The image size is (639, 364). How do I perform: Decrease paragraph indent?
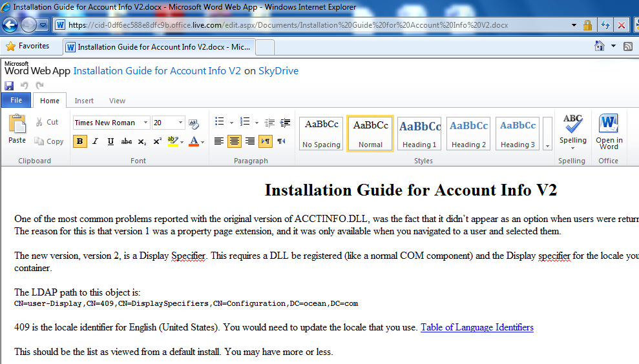tap(269, 122)
